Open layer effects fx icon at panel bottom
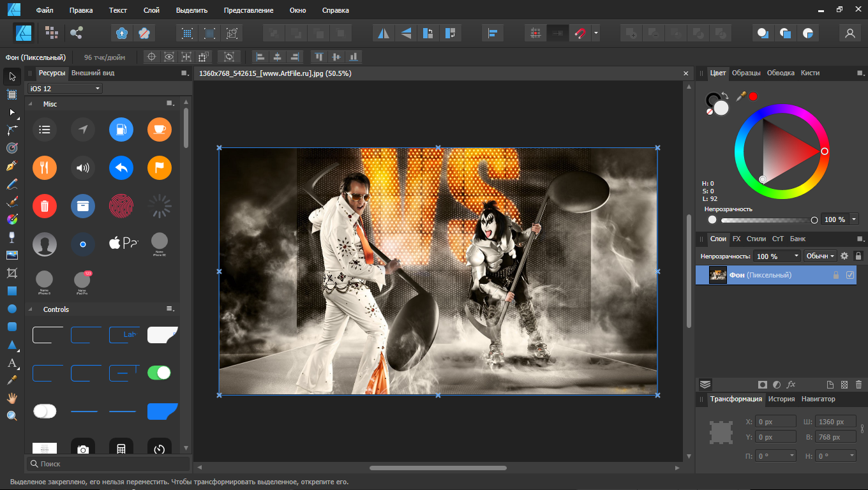The height and width of the screenshot is (490, 868). (791, 385)
